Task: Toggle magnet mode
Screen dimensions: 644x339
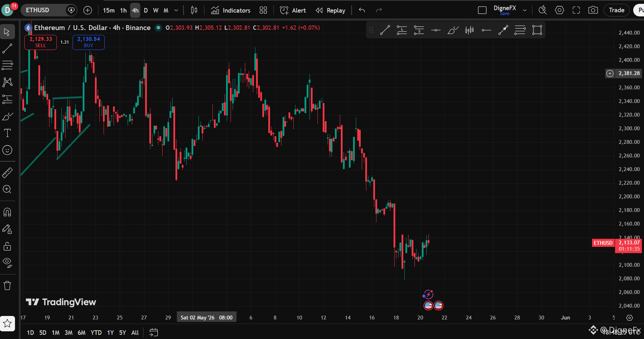Action: click(7, 212)
